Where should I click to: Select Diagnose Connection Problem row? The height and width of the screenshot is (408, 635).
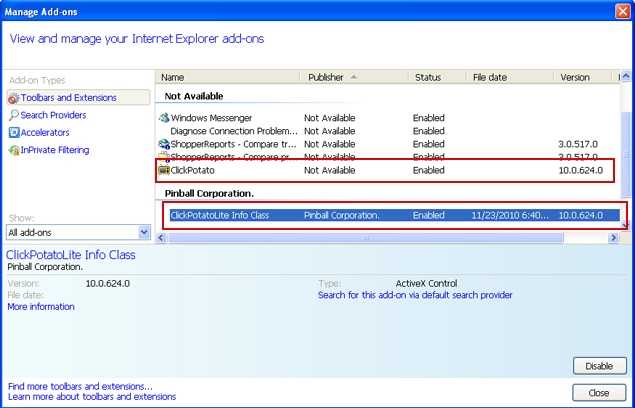tap(388, 131)
